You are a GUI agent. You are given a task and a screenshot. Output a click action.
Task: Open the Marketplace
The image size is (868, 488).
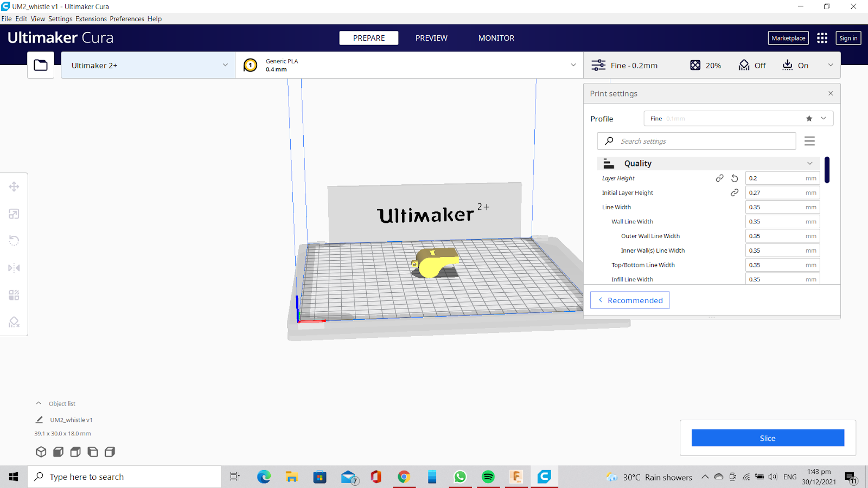788,38
